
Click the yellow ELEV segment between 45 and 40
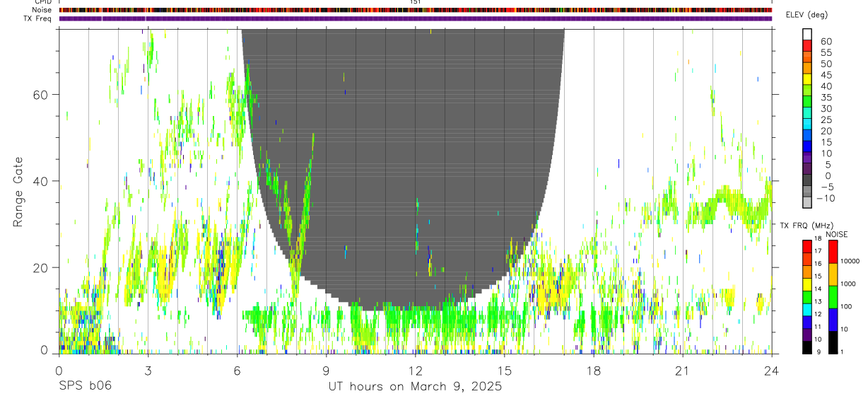tap(807, 79)
